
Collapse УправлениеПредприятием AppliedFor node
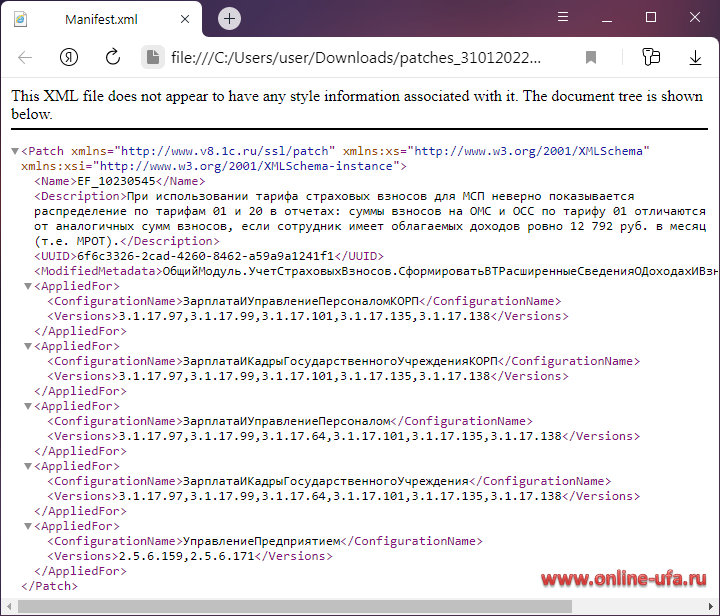28,527
